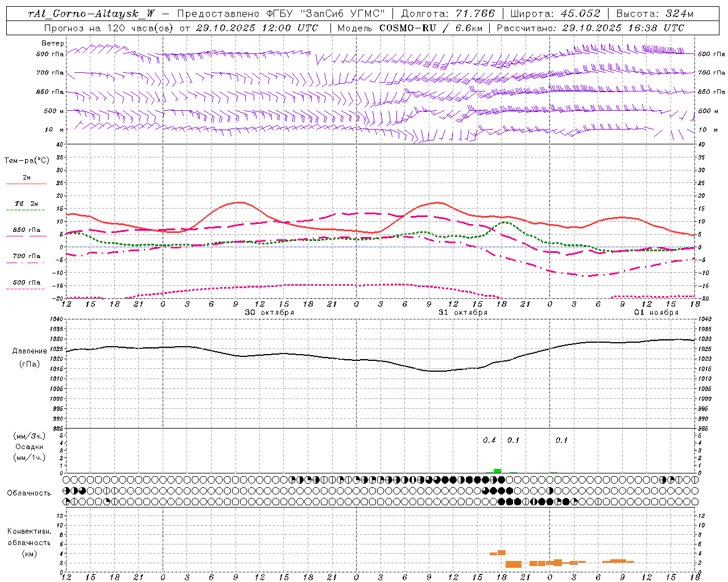This screenshot has height=582, width=728.
Task: Click the 0.4 precipitation amount
Action: [489, 440]
